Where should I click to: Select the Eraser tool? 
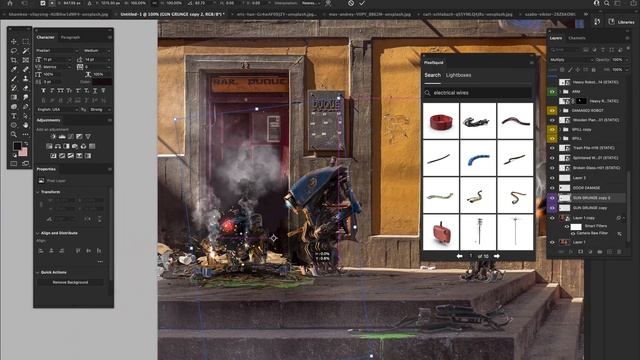(x=25, y=88)
